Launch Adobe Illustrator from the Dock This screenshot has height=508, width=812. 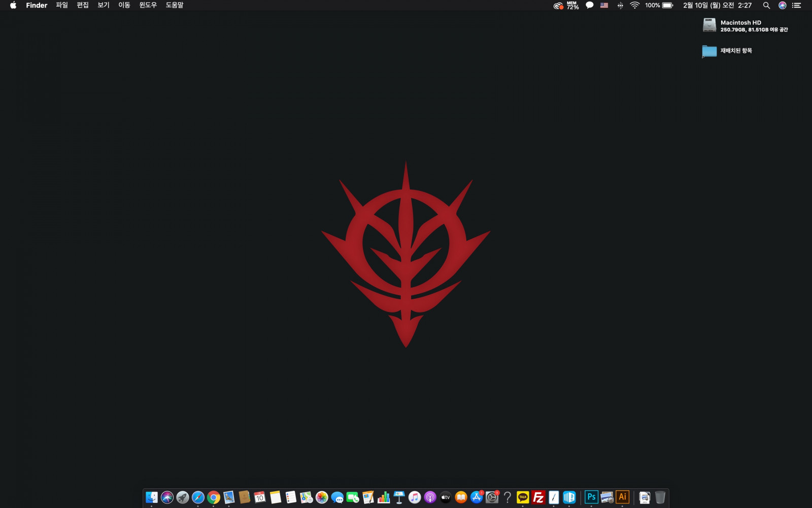pos(622,497)
